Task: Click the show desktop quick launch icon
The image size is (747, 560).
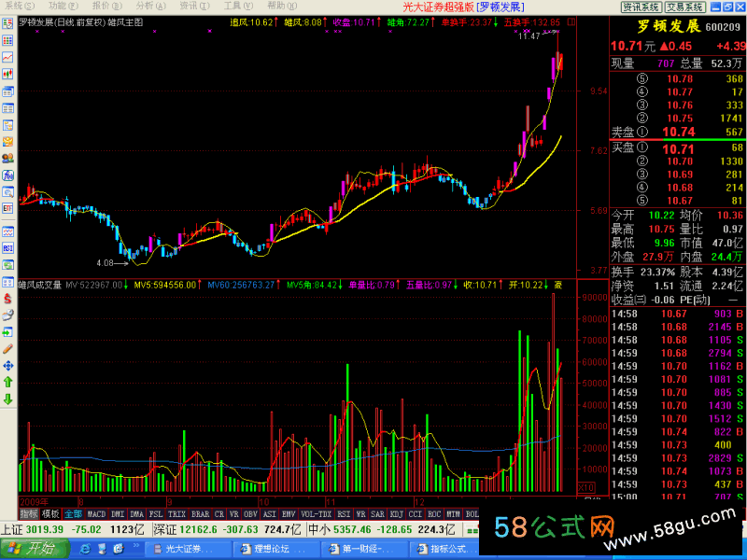Action: 102,549
